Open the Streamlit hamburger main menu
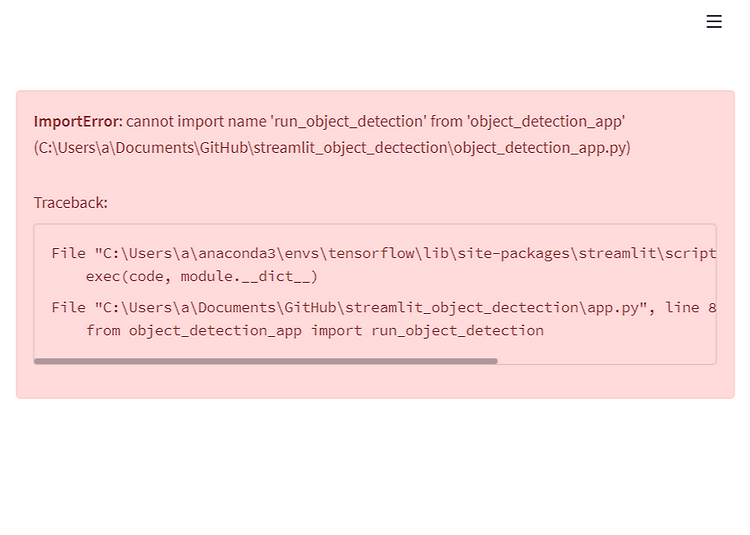The image size is (750, 535). pos(714,22)
